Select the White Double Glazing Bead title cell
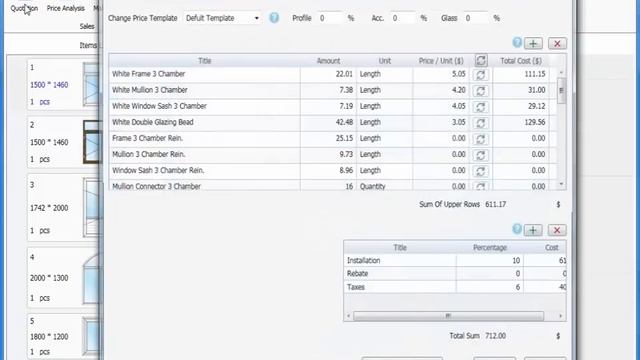The width and height of the screenshot is (640, 360). (204, 122)
